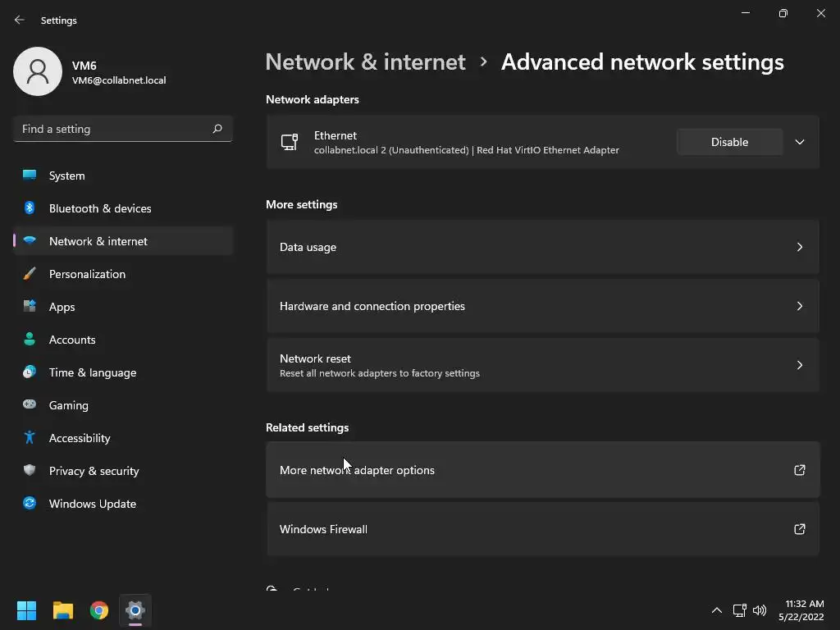The image size is (840, 630).
Task: Click Network & internet breadcrumb link
Action: tap(365, 62)
